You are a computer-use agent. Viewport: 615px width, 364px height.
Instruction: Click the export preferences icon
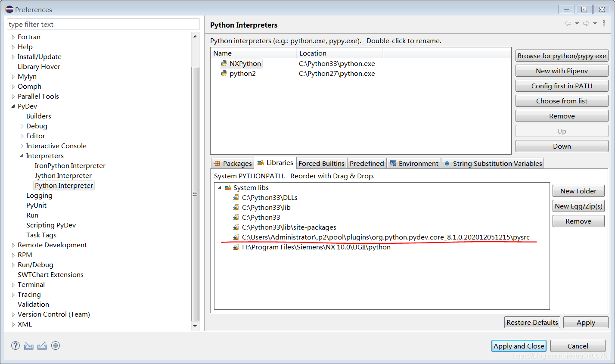click(42, 345)
